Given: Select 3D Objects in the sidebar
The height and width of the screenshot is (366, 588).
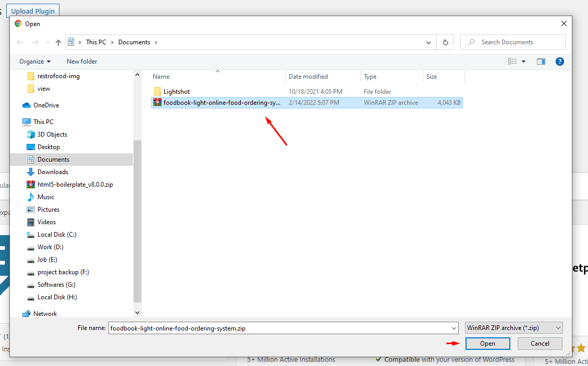Looking at the screenshot, I should tap(52, 135).
